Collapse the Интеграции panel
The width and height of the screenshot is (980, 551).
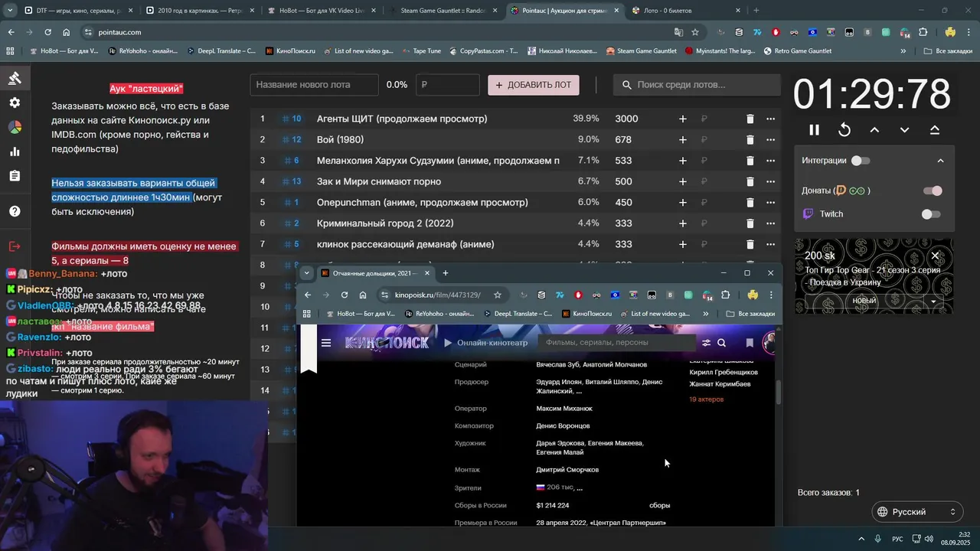941,161
